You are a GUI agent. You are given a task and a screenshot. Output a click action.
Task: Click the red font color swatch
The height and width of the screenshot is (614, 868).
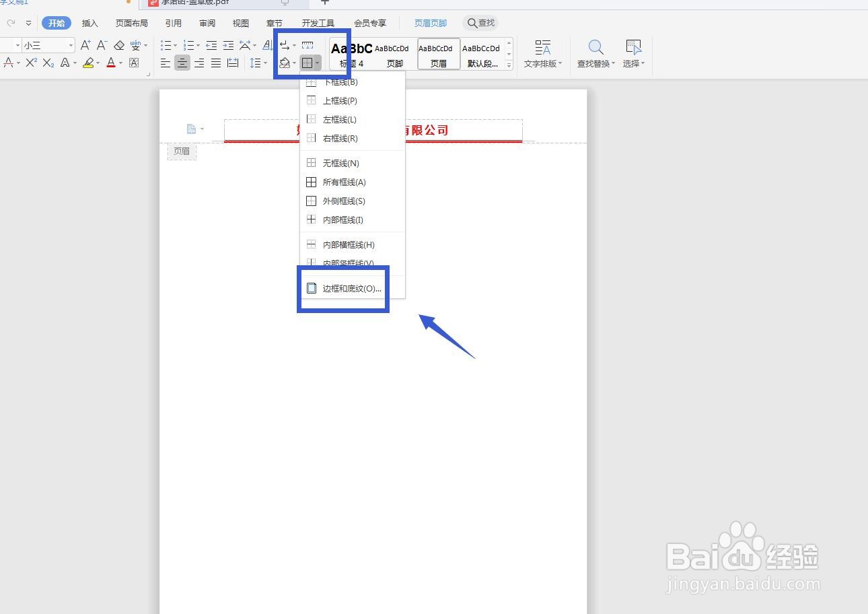(x=110, y=64)
